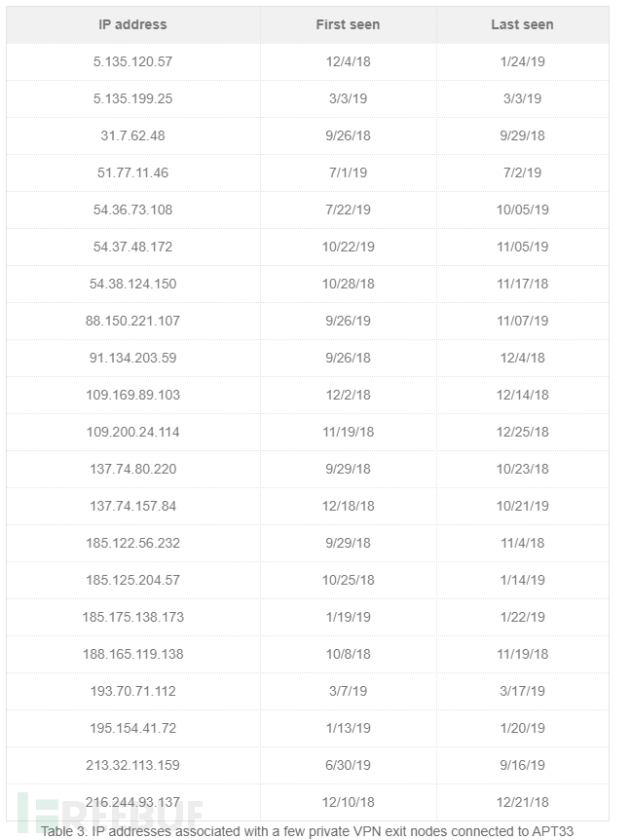Click the cell 54.36.73.108
The image size is (631, 840).
point(132,210)
